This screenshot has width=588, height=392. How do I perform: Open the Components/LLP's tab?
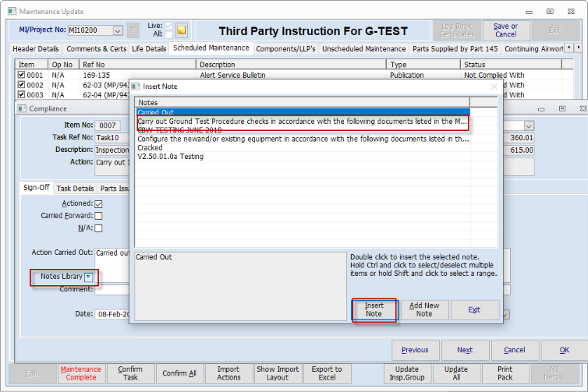285,49
